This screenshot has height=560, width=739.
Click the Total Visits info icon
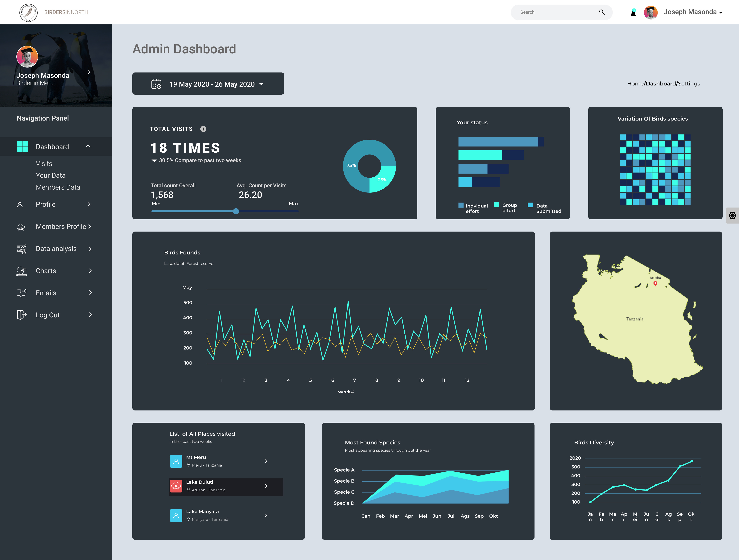click(203, 129)
